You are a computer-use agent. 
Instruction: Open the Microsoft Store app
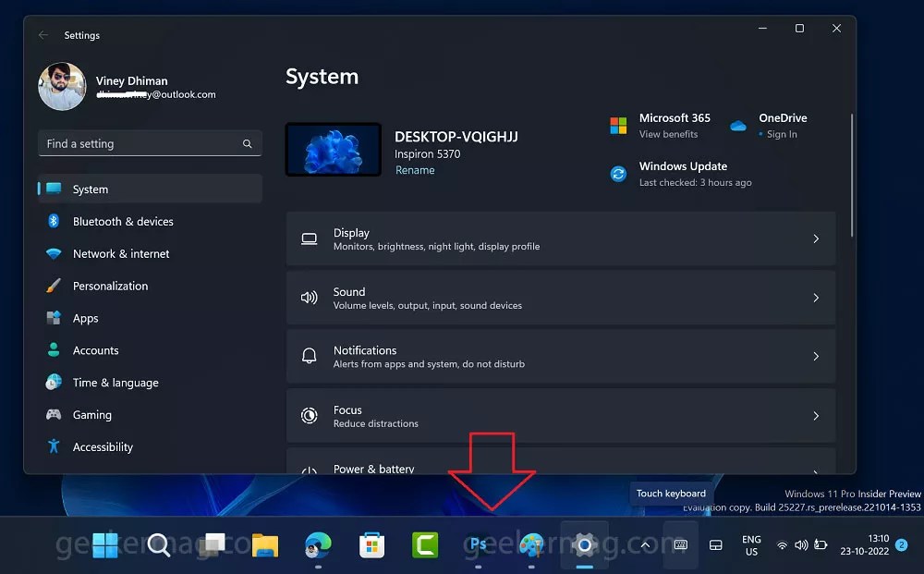tap(371, 545)
